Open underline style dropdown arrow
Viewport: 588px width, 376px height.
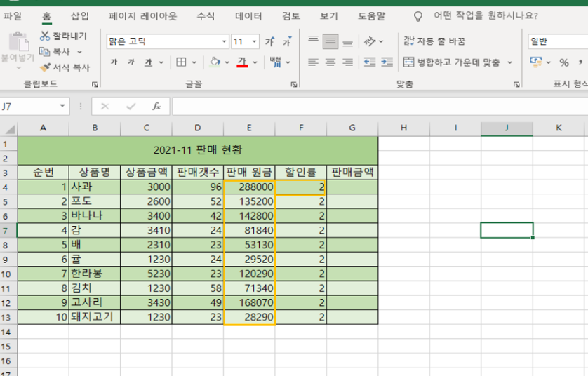point(161,62)
